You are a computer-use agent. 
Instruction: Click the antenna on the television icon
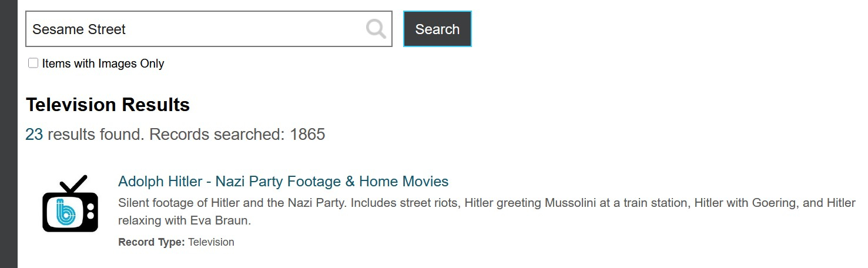pyautogui.click(x=73, y=184)
